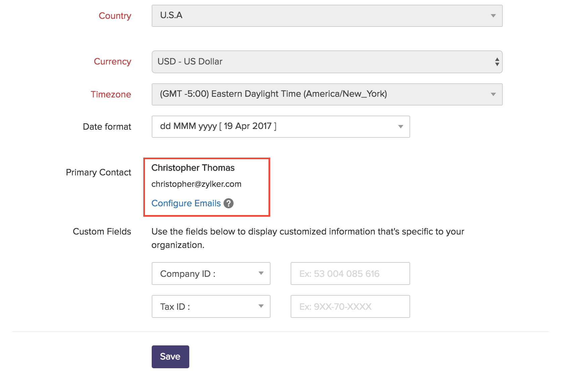Click the Company ID value input field

tap(350, 273)
